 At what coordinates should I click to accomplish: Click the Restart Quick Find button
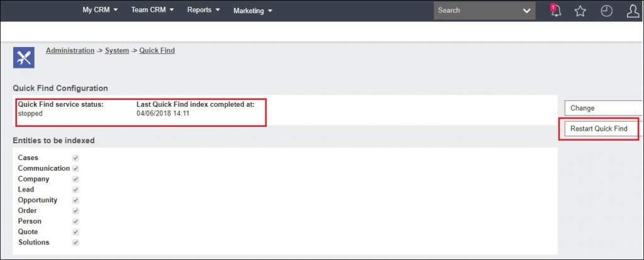(x=599, y=129)
